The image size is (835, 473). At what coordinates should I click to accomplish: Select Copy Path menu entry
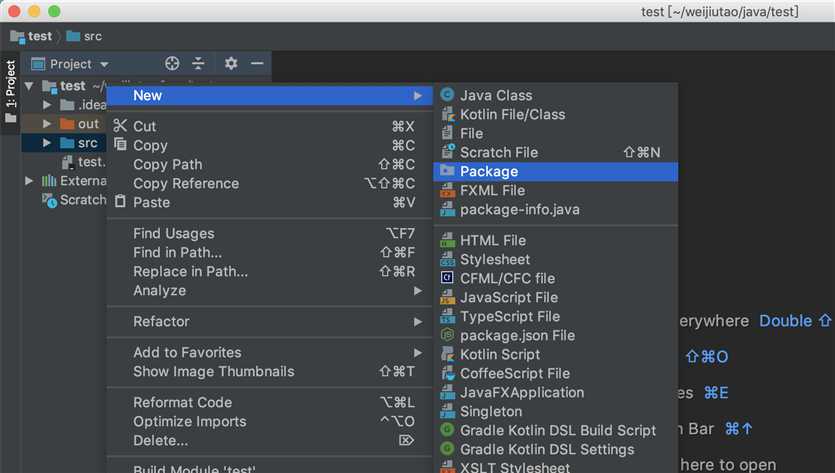tap(270, 164)
